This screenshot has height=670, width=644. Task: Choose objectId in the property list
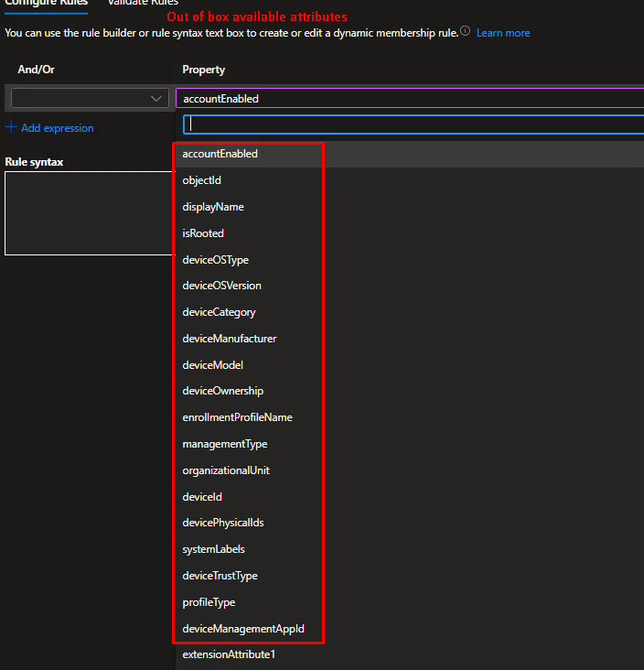202,180
